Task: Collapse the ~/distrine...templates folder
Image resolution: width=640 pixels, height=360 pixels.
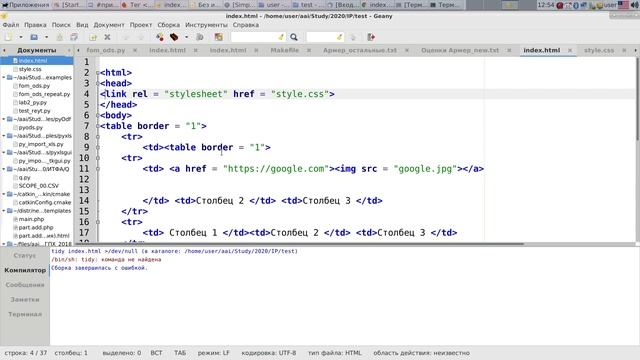Action: 4,211
